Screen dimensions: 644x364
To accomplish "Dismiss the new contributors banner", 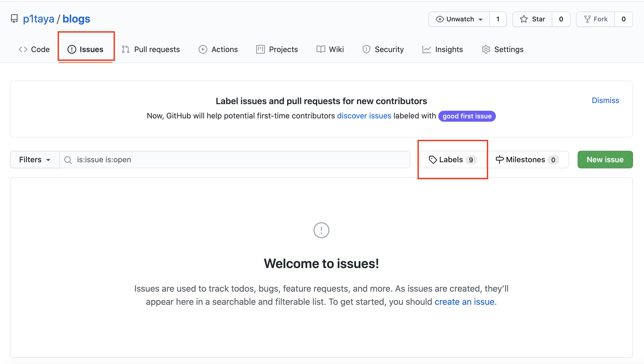I will point(605,100).
